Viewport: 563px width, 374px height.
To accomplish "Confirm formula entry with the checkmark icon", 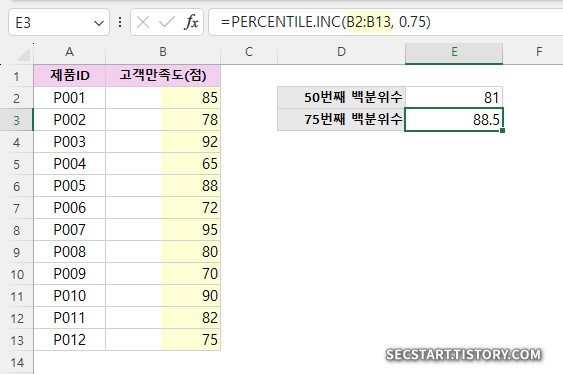I will coord(167,23).
